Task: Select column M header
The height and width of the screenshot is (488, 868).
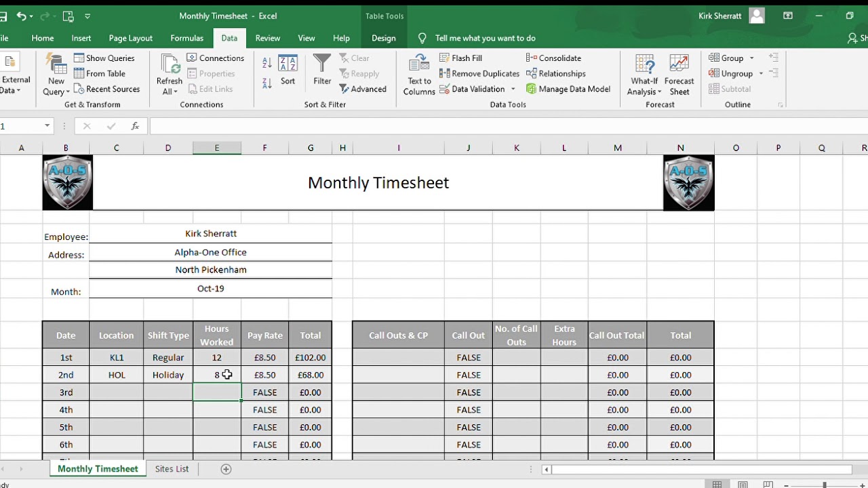Action: 618,148
